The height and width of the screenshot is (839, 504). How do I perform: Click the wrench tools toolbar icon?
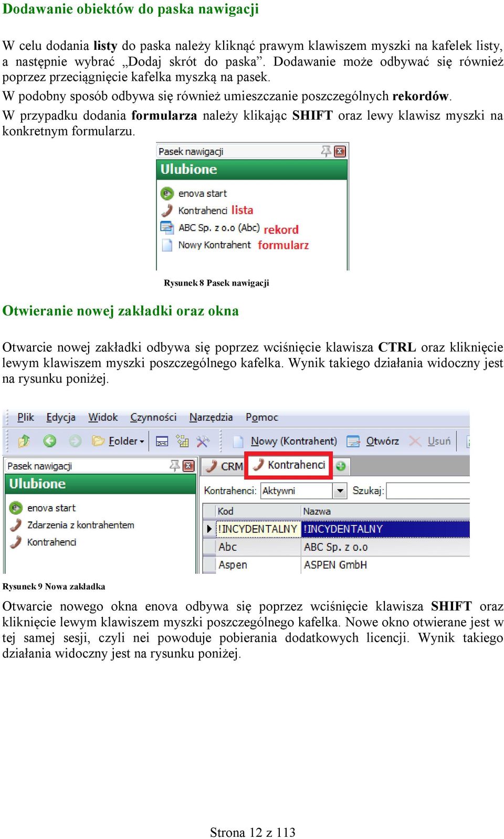click(x=203, y=441)
